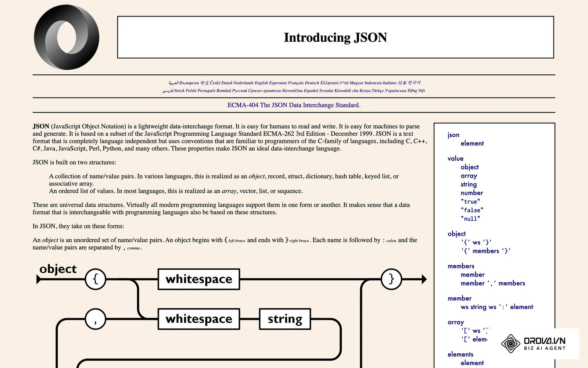Click the JSON ring logo
The width and height of the screenshot is (588, 368).
pyautogui.click(x=67, y=37)
